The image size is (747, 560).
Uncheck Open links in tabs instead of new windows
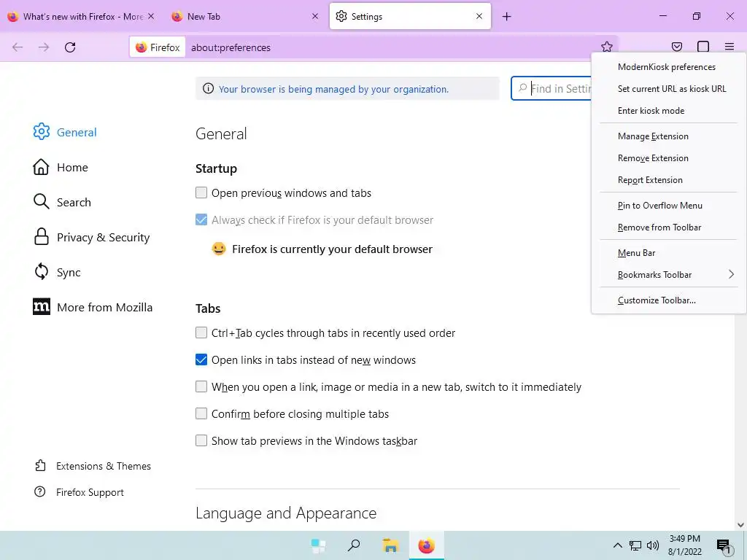(x=201, y=359)
